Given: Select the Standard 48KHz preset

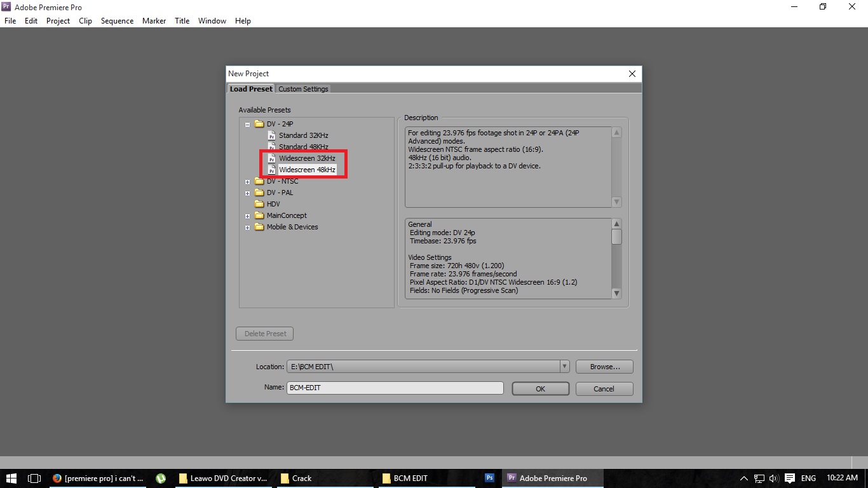Looking at the screenshot, I should 304,147.
